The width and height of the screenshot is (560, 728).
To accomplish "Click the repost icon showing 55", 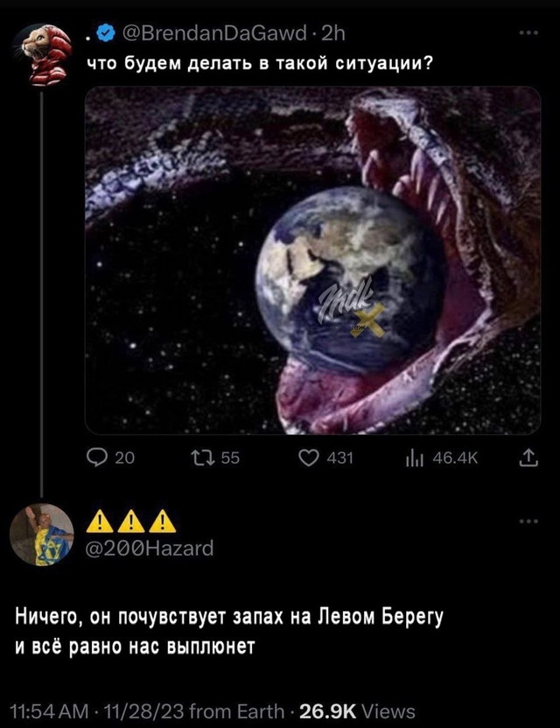I will pyautogui.click(x=202, y=458).
